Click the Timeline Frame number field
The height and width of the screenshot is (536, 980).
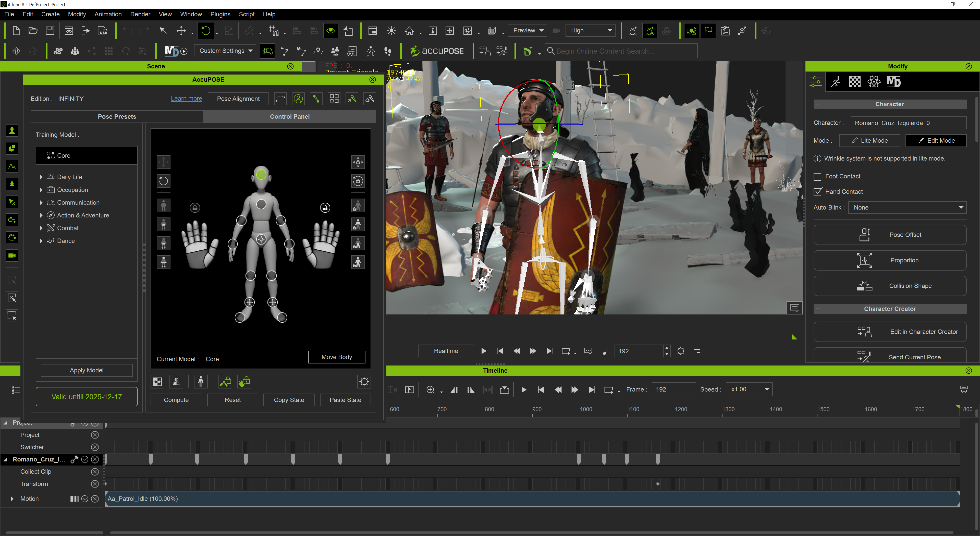pyautogui.click(x=673, y=389)
